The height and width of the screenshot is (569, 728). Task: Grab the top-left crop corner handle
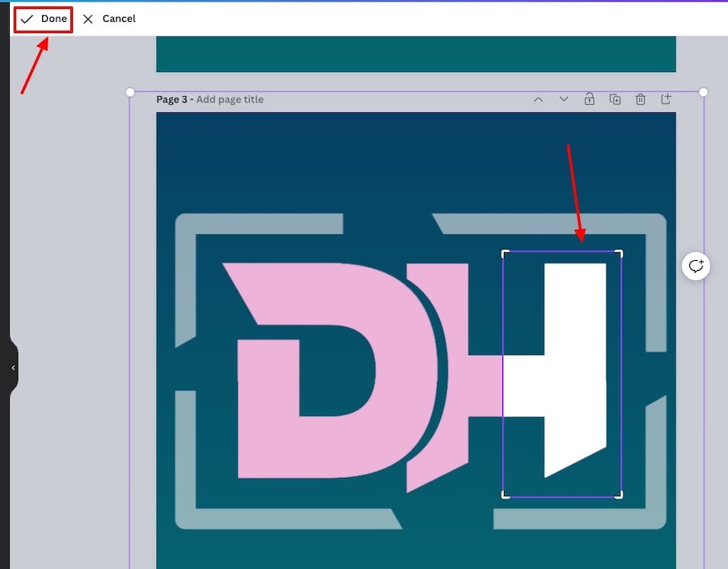504,252
